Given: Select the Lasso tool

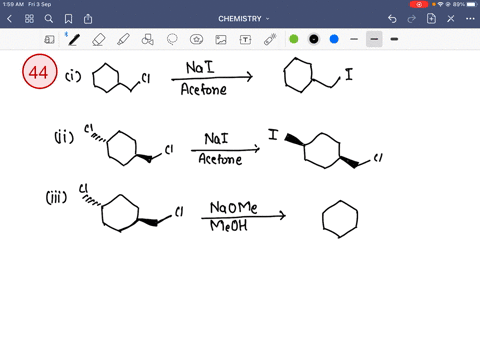Looking at the screenshot, I should (x=172, y=39).
